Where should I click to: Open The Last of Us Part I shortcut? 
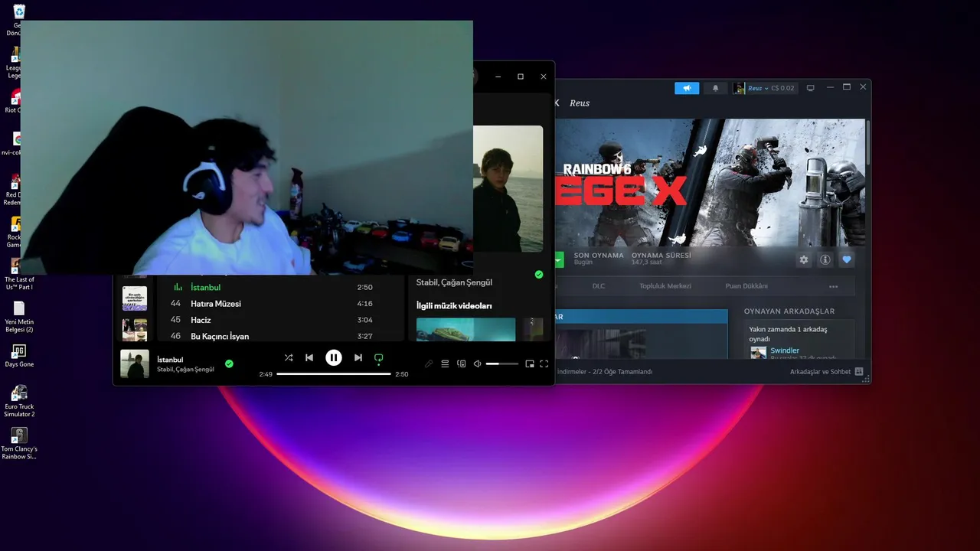pos(19,273)
